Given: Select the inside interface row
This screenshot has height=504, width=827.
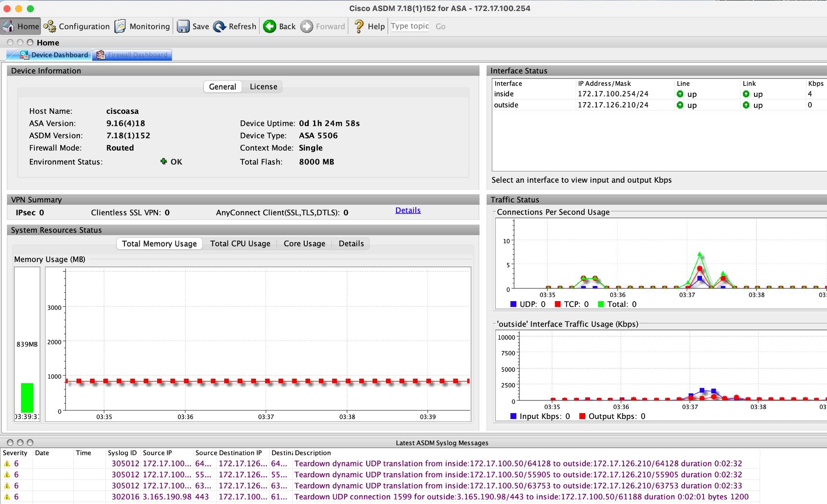Looking at the screenshot, I should 659,94.
